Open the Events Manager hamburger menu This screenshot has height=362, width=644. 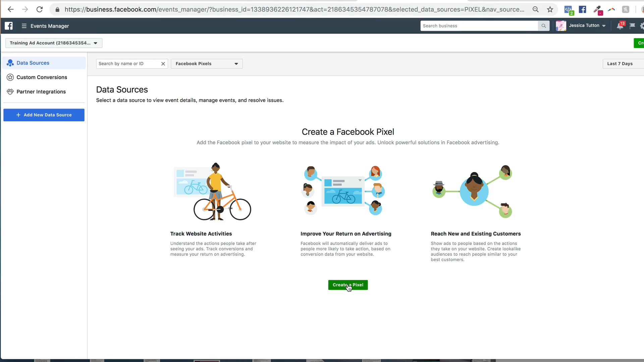(x=24, y=26)
